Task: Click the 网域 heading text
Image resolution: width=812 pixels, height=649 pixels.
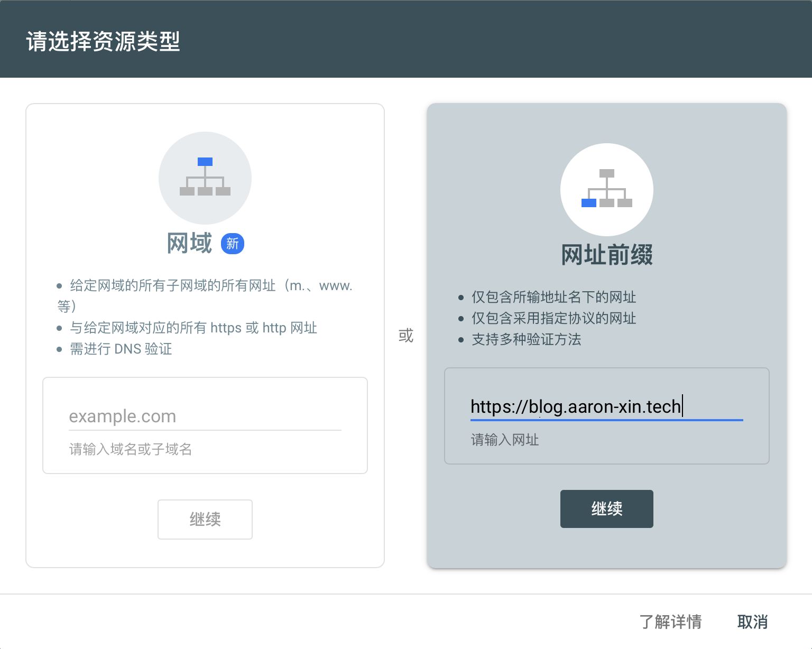Action: point(189,244)
